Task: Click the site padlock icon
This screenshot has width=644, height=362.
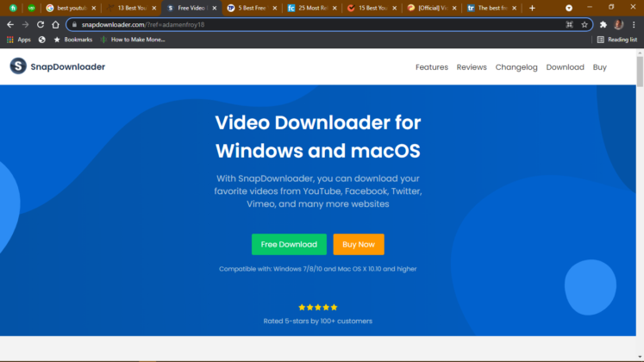Action: coord(74,25)
